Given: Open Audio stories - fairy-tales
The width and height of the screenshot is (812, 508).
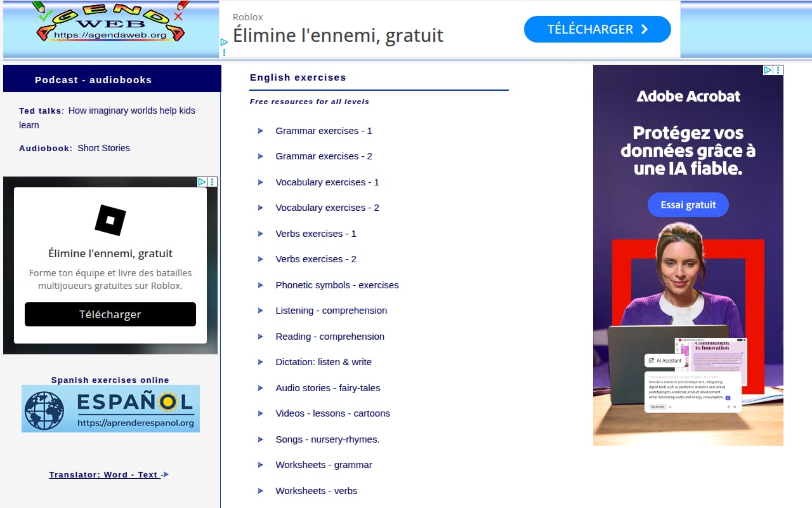Looking at the screenshot, I should [x=328, y=388].
